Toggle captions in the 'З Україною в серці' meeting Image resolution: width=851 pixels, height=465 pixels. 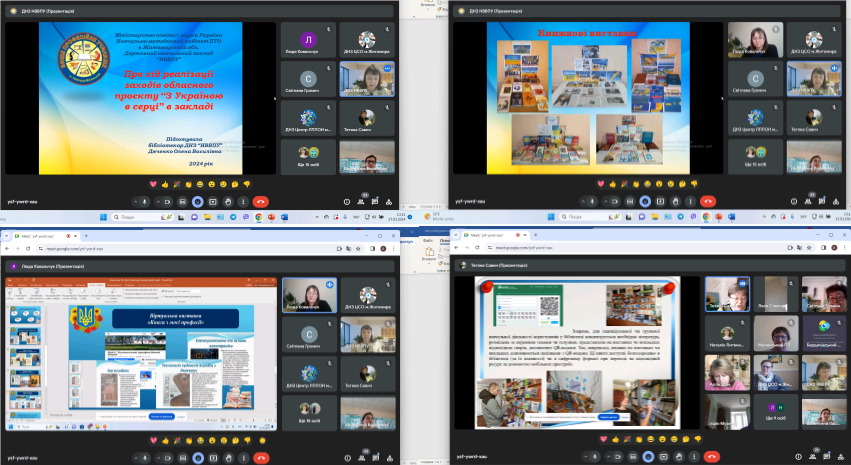182,201
